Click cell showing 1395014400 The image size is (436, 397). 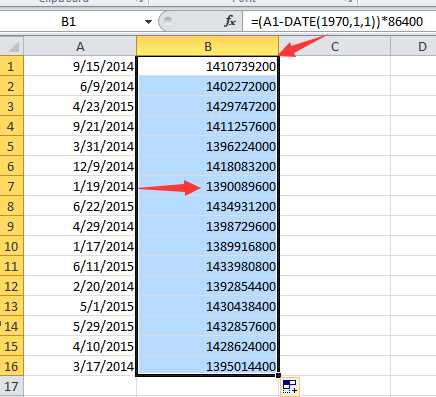point(207,366)
